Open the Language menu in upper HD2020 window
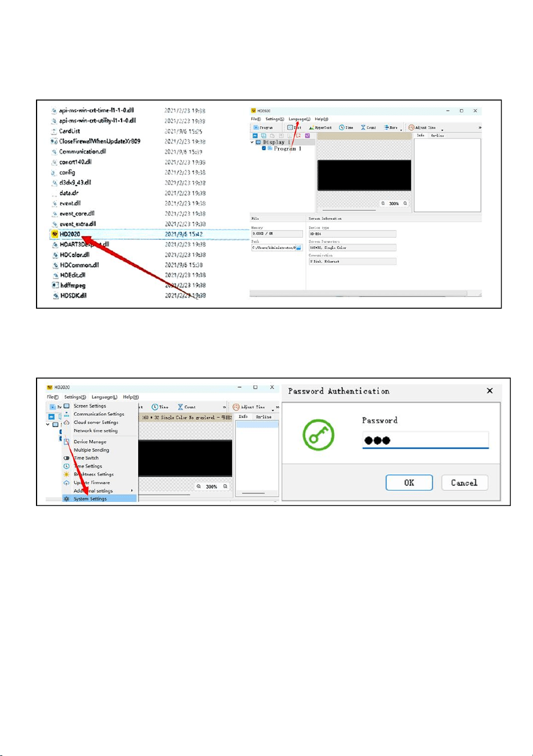Screen dimensions: 533x756 [299, 119]
